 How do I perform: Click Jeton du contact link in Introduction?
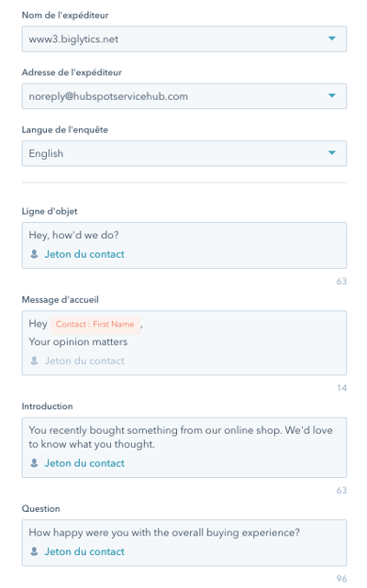click(84, 463)
